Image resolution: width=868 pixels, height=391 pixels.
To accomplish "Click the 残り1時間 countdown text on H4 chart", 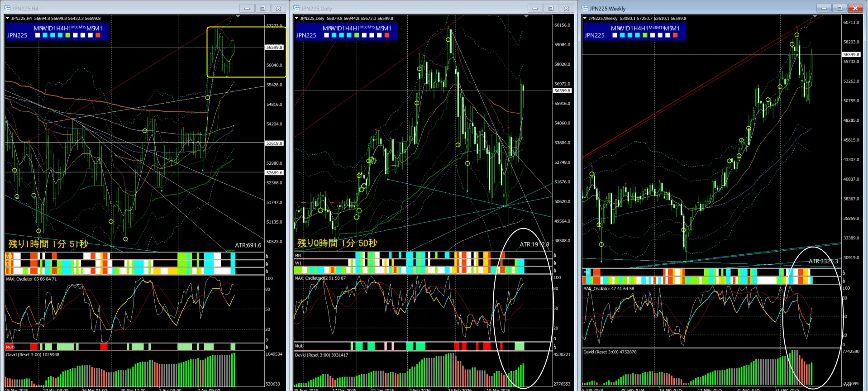I will (x=48, y=244).
